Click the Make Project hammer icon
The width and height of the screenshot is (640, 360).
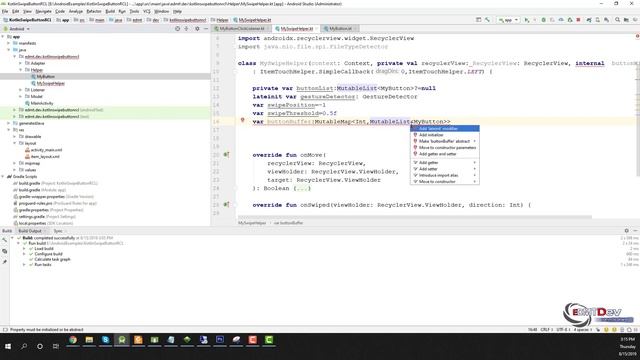487,20
